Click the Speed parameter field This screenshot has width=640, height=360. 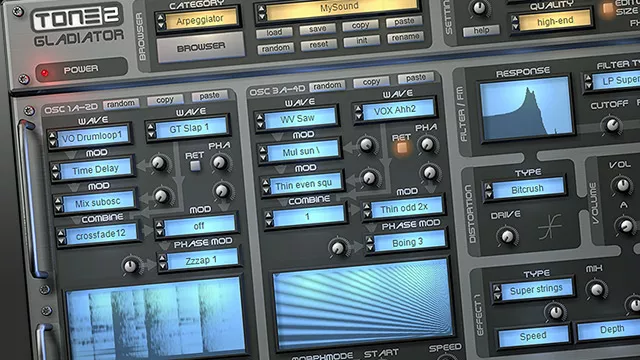(x=533, y=336)
